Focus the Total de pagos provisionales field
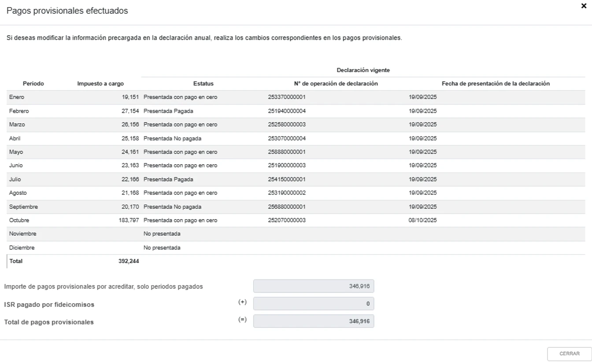Image resolution: width=592 pixels, height=364 pixels. tap(314, 321)
